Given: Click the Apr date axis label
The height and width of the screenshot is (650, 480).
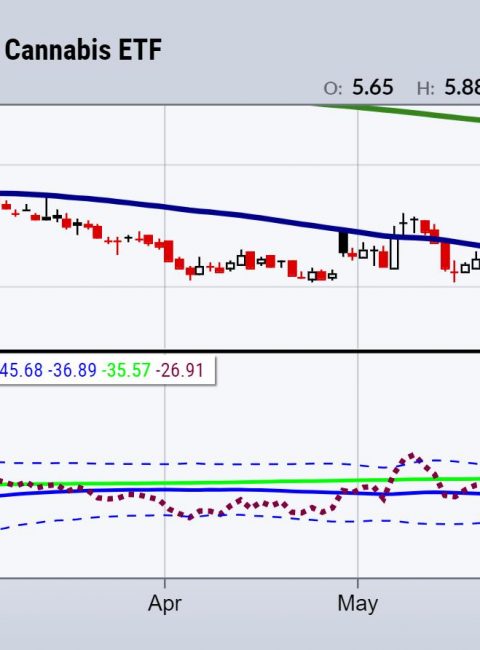Looking at the screenshot, I should 165,603.
